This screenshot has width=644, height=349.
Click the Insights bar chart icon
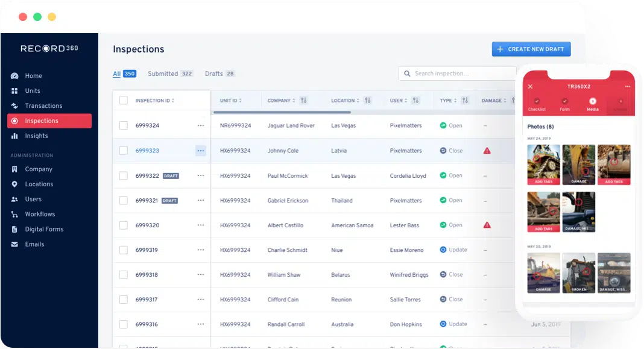pyautogui.click(x=14, y=136)
